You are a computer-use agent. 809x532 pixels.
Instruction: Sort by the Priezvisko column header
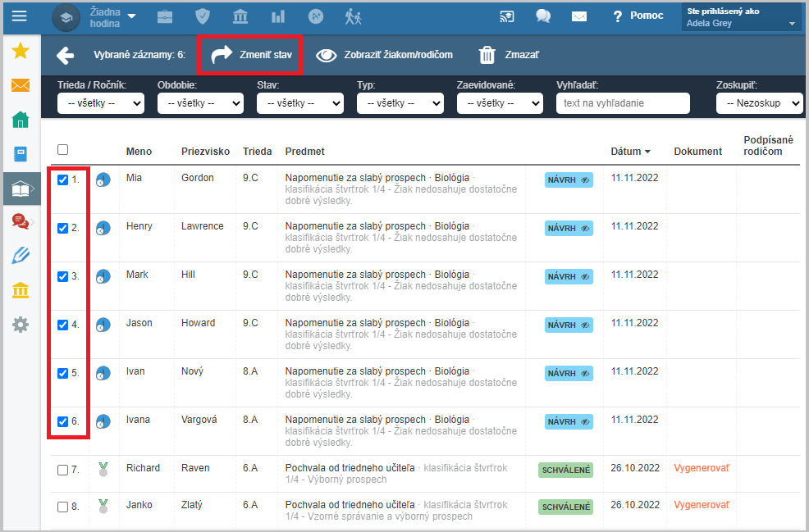coord(205,152)
